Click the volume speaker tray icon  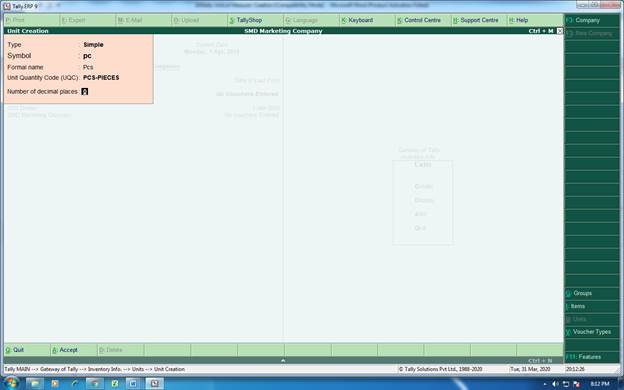point(555,384)
